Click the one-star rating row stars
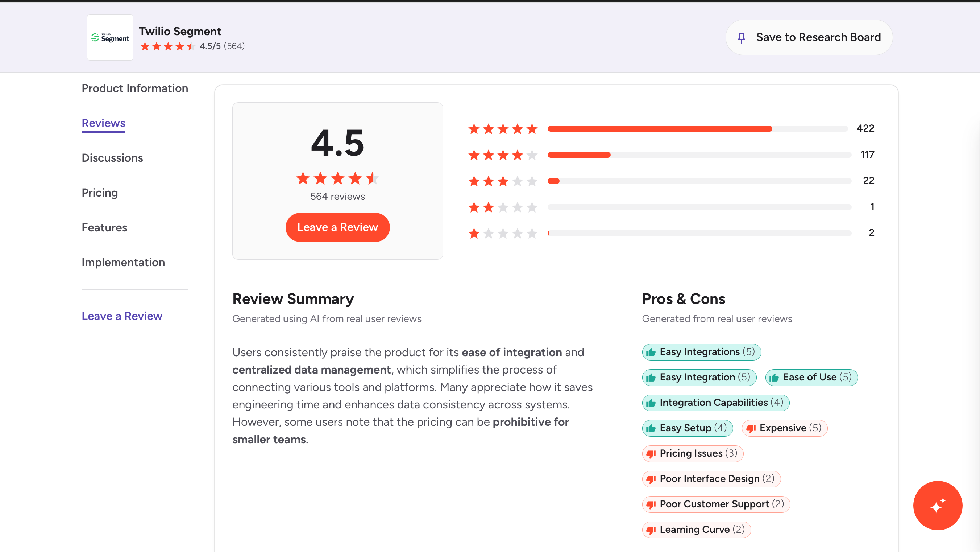This screenshot has width=980, height=552. pyautogui.click(x=502, y=233)
